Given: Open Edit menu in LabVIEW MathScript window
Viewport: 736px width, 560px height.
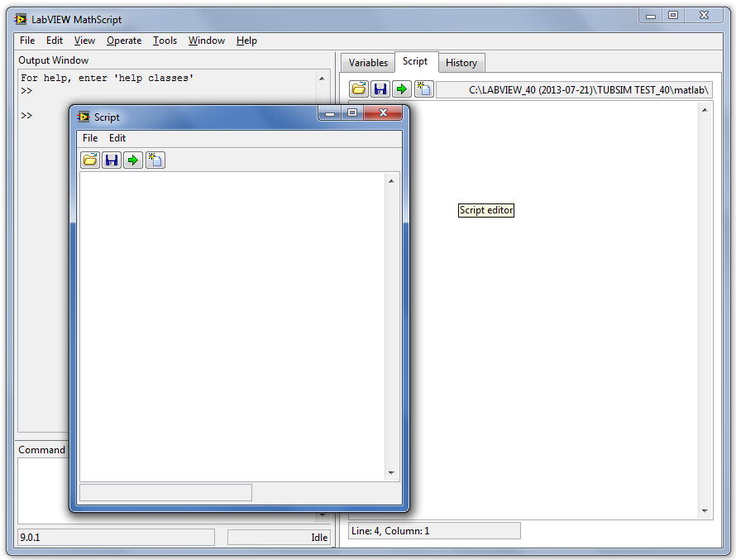Looking at the screenshot, I should click(x=55, y=41).
